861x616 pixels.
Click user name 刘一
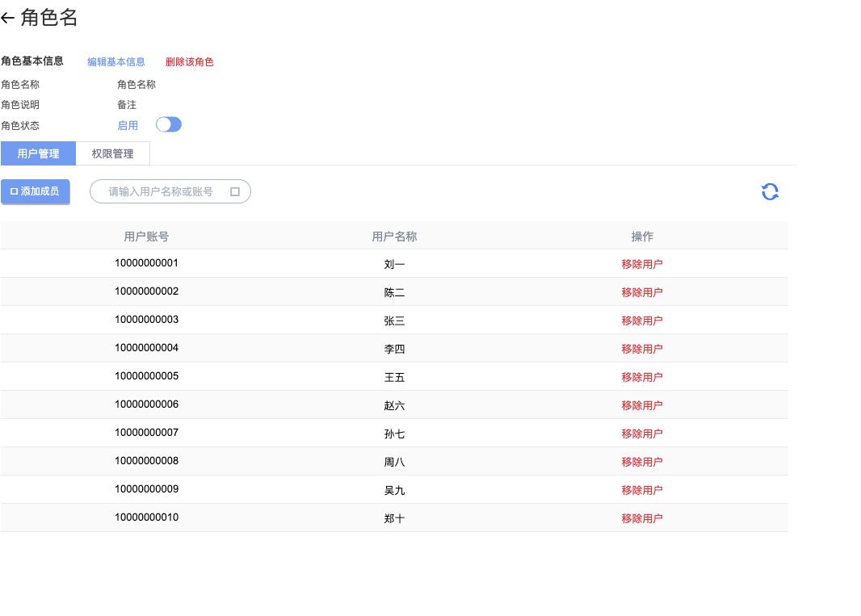point(394,265)
